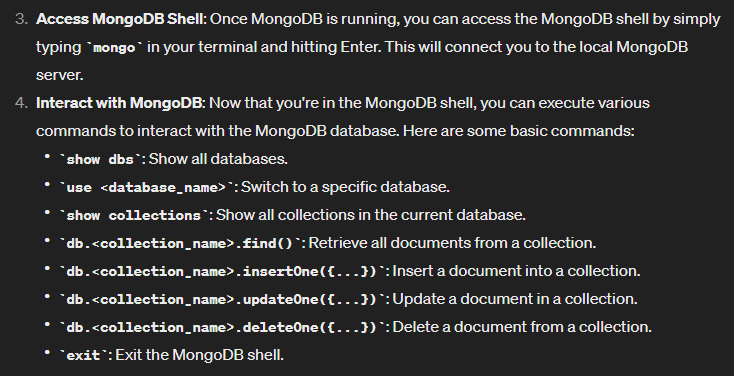734x376 pixels.
Task: Click the 'show collections' code snippet
Action: pyautogui.click(x=134, y=215)
